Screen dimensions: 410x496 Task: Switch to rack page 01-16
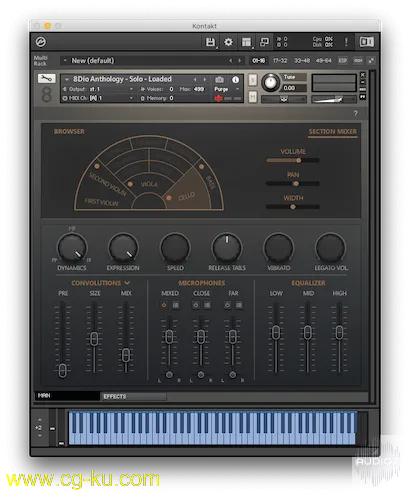tap(258, 60)
